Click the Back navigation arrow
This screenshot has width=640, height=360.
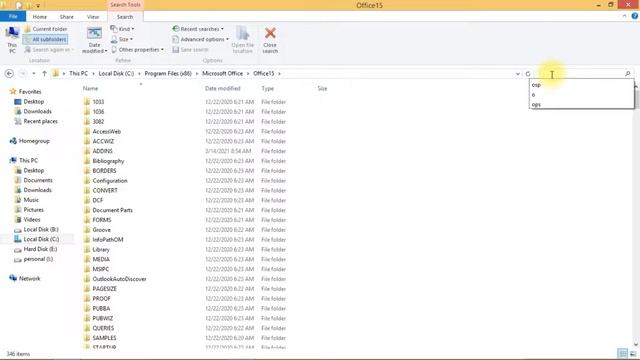9,73
